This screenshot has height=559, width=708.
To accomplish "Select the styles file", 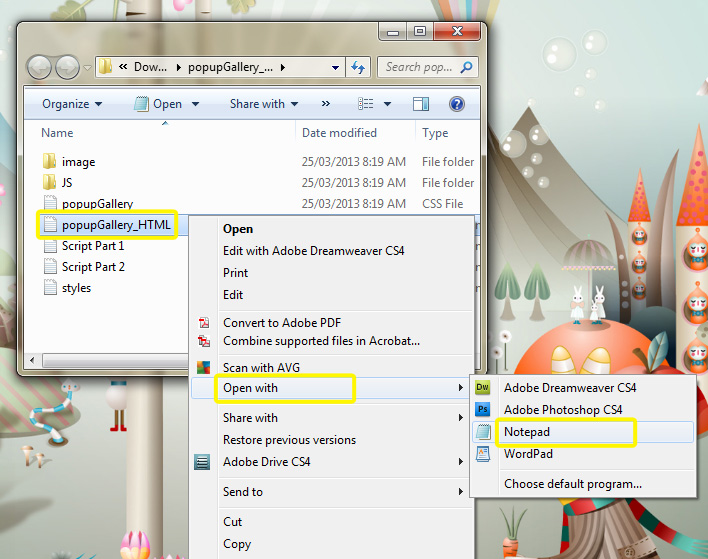I will [x=76, y=288].
